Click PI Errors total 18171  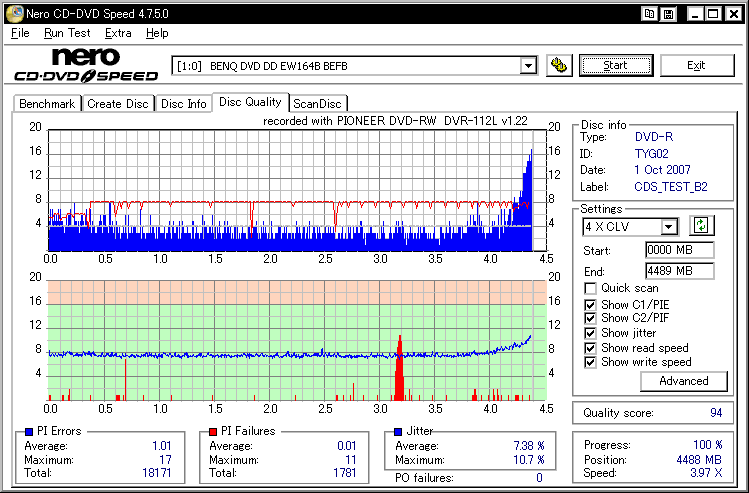click(x=156, y=473)
